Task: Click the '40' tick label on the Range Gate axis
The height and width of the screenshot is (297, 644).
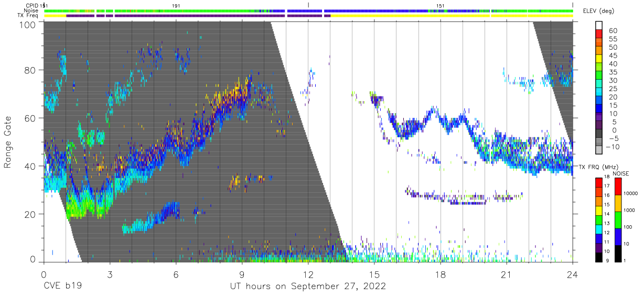Action: pos(30,166)
